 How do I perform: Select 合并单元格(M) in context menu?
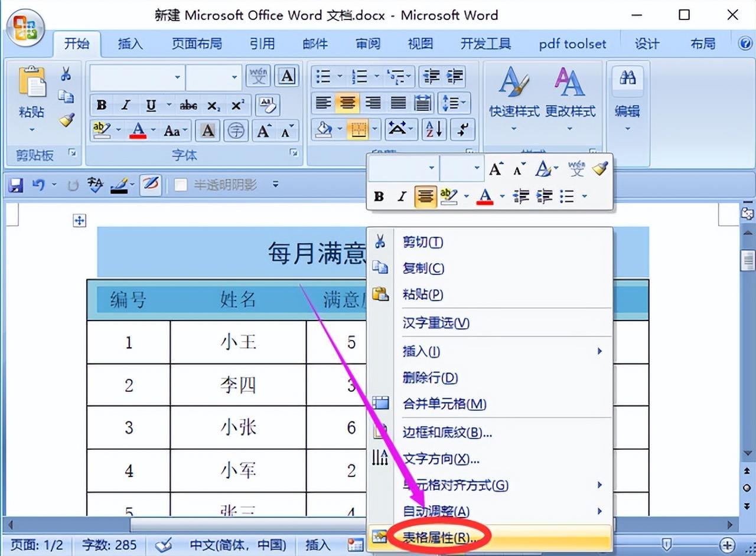[490, 404]
